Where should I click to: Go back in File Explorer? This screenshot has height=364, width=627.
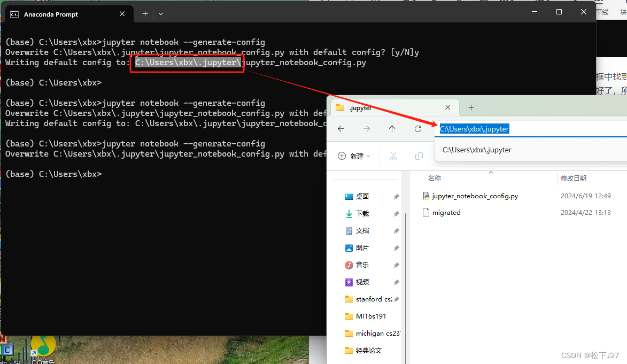tap(341, 129)
